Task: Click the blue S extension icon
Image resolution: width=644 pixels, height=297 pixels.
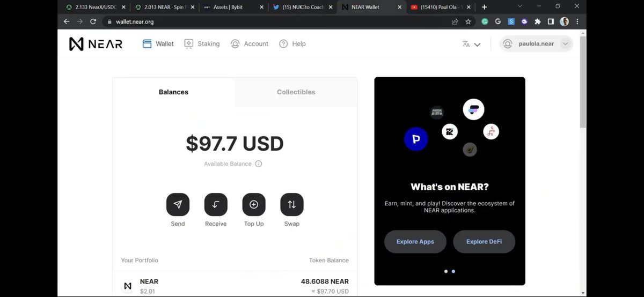Action: tap(511, 21)
